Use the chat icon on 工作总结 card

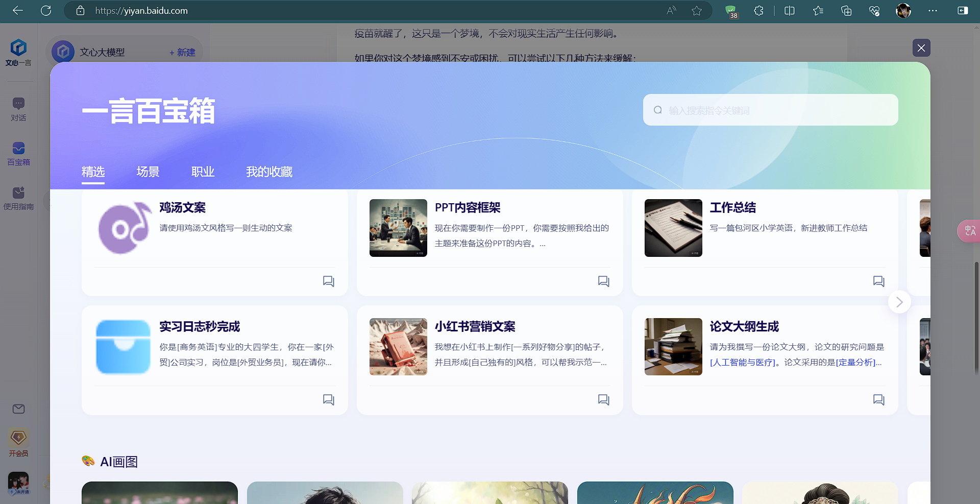coord(879,281)
